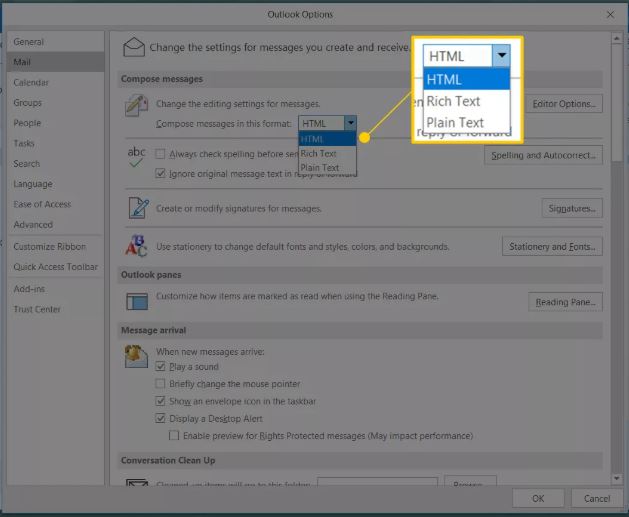Click the Message arrival section header
Viewport: 629px width, 517px height.
(x=360, y=330)
